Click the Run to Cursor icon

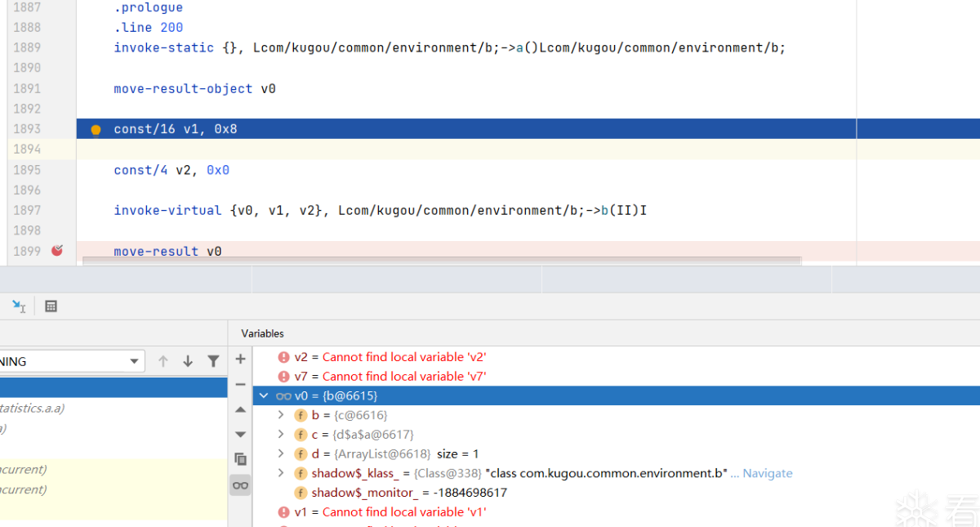[x=18, y=306]
